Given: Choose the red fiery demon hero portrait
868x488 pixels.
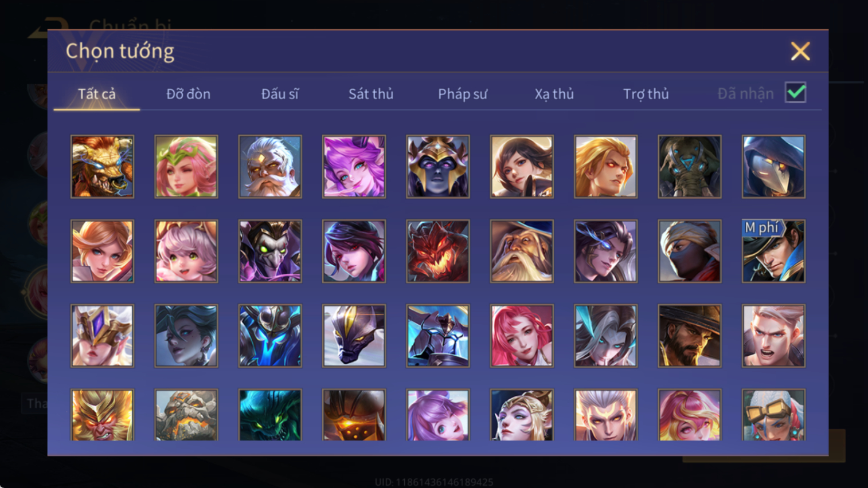Looking at the screenshot, I should [x=438, y=251].
